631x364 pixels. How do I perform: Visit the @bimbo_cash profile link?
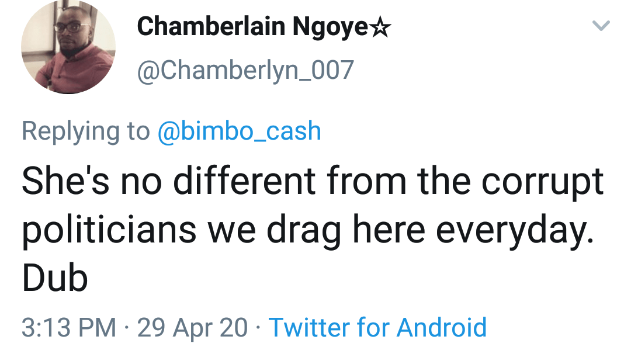(239, 131)
